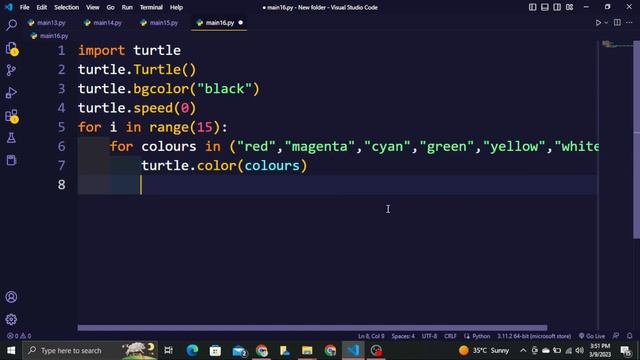Change file encoding UTF-8
Image resolution: width=640 pixels, height=360 pixels.
pos(429,336)
